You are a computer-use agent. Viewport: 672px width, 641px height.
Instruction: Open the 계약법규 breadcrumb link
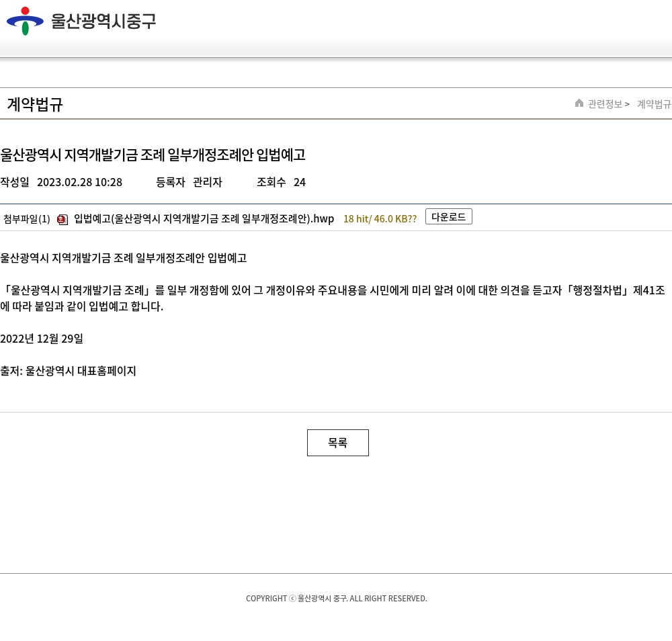tap(654, 103)
